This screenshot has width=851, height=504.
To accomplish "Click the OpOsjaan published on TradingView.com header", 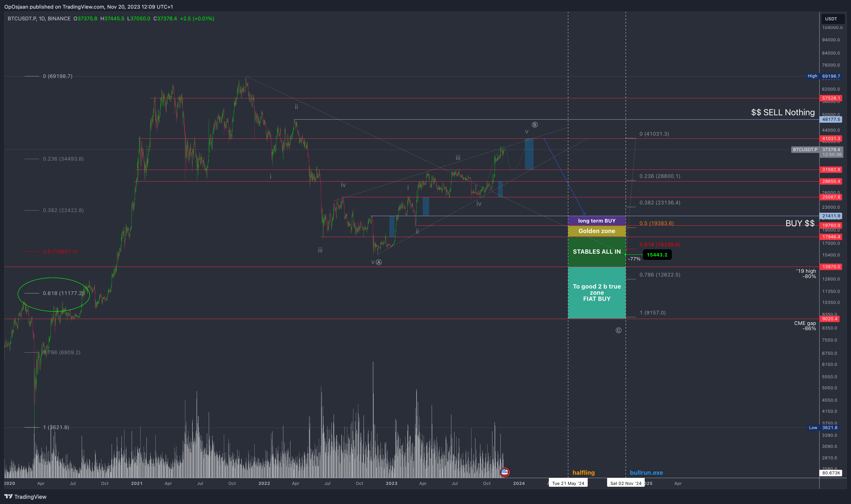I will pos(89,7).
